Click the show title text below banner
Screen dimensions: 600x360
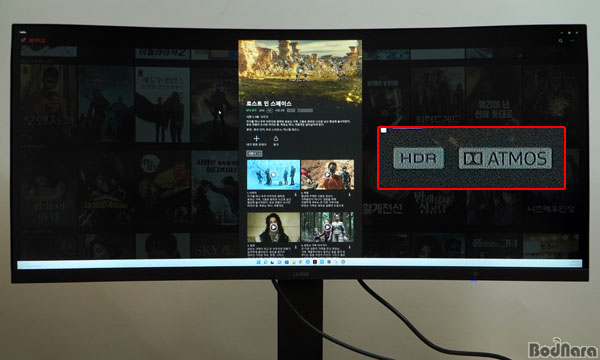[269, 104]
